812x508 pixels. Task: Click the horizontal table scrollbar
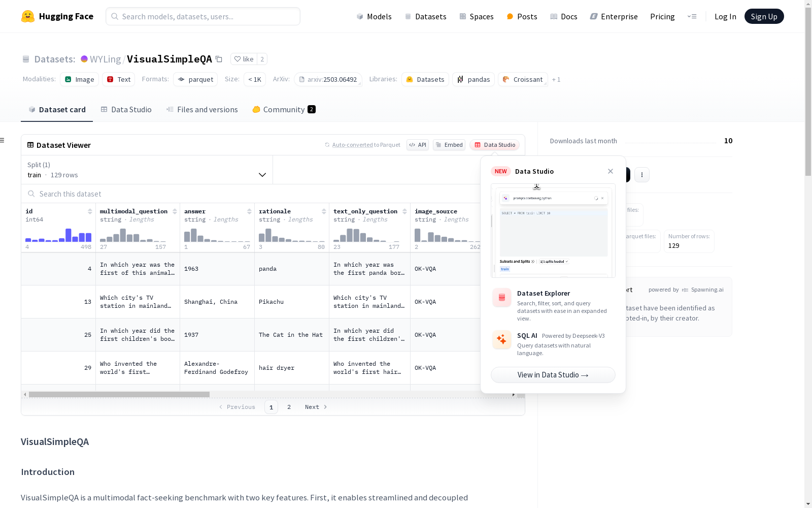point(119,394)
